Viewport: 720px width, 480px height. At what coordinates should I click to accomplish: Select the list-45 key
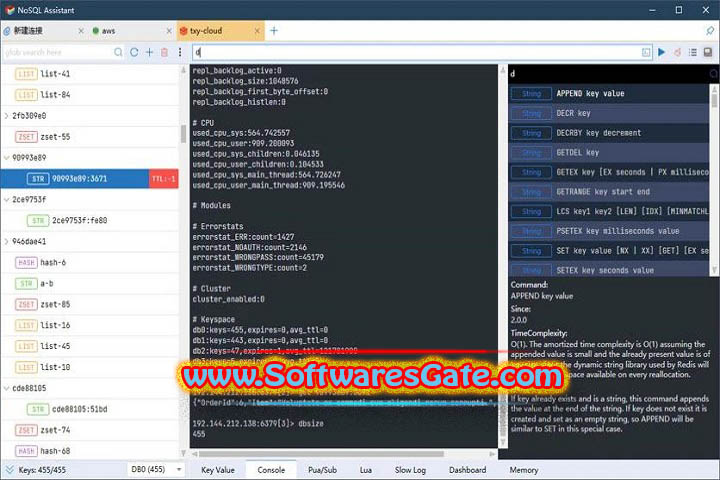pyautogui.click(x=90, y=346)
